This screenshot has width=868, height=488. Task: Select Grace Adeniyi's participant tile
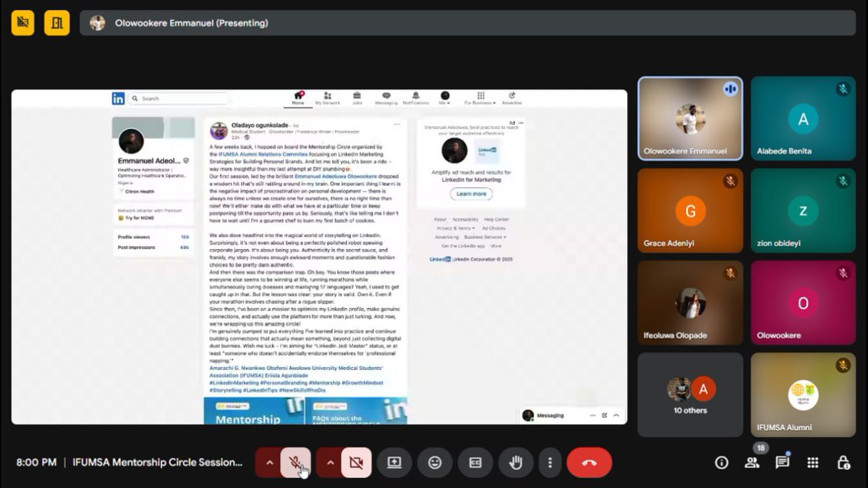690,211
